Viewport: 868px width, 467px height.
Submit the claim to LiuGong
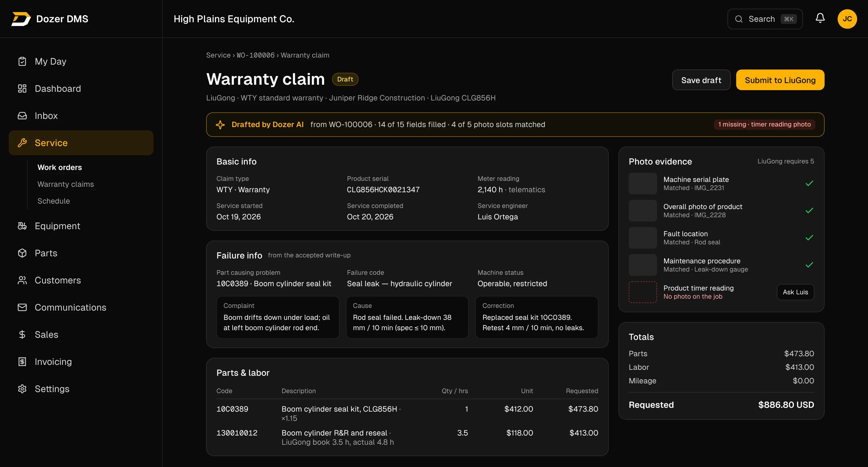click(780, 80)
